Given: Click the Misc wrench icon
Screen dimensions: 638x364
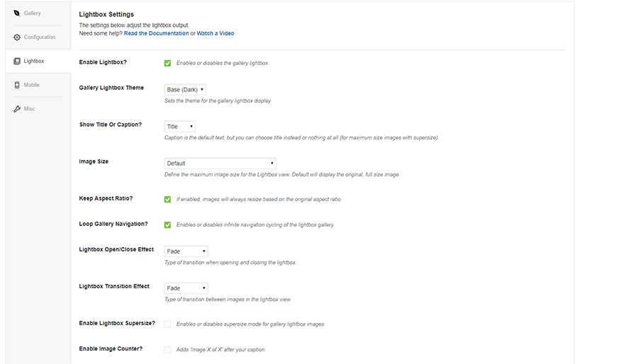Looking at the screenshot, I should pyautogui.click(x=17, y=109).
